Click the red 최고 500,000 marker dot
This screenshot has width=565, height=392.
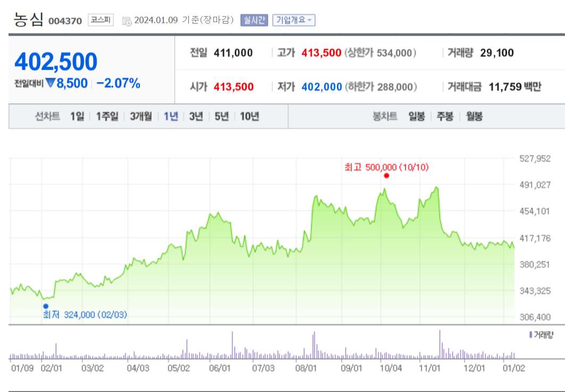coord(387,176)
